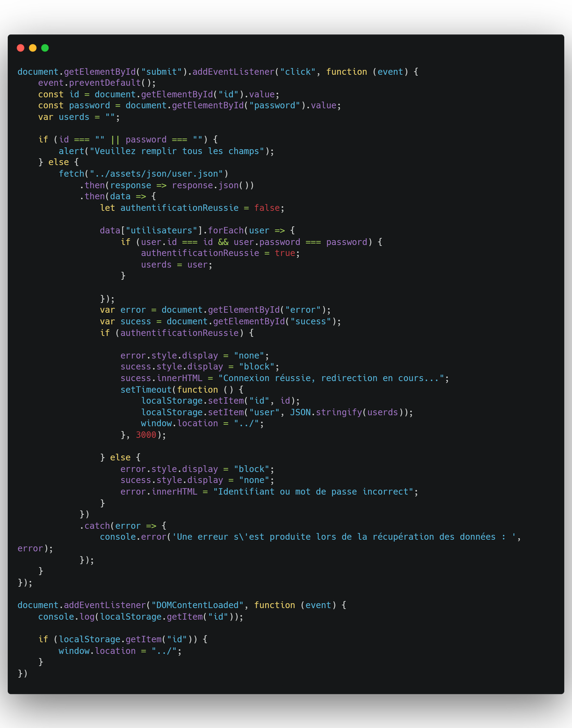The image size is (572, 728).
Task: Click the "DOMContentLoaded" event string
Action: tap(197, 605)
